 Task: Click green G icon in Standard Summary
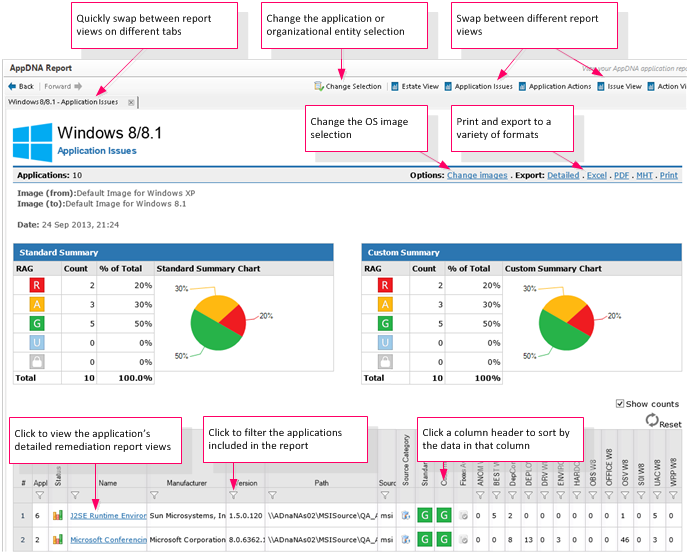point(37,324)
